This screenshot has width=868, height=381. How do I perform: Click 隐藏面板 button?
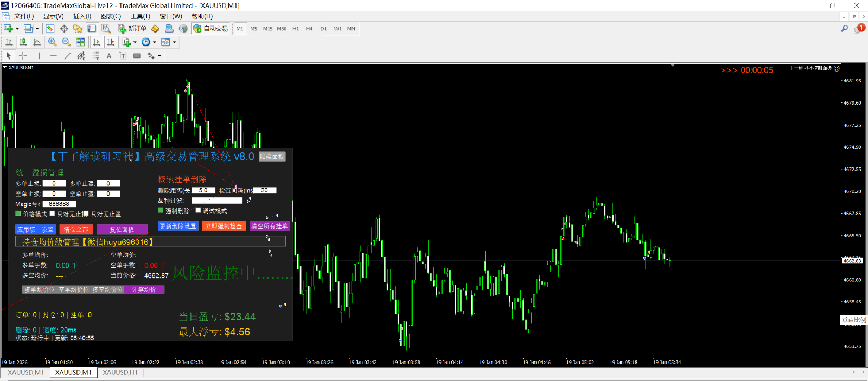pyautogui.click(x=272, y=157)
